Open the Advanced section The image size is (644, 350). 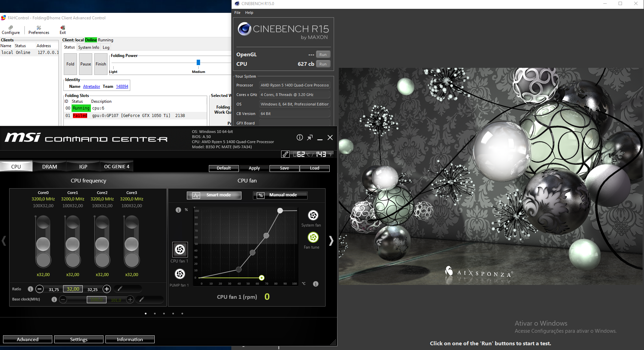click(27, 339)
